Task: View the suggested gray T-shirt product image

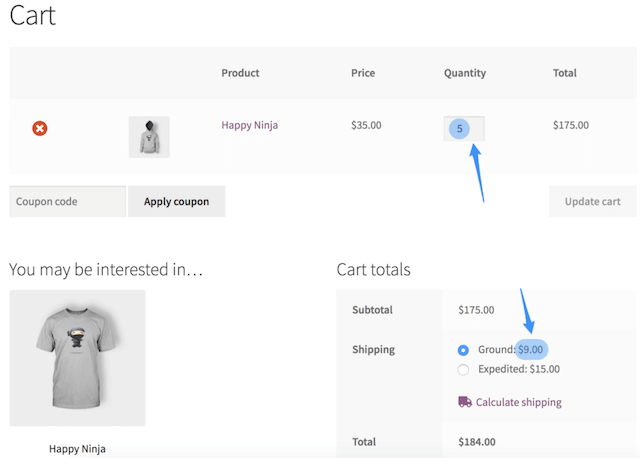Action: [x=77, y=358]
